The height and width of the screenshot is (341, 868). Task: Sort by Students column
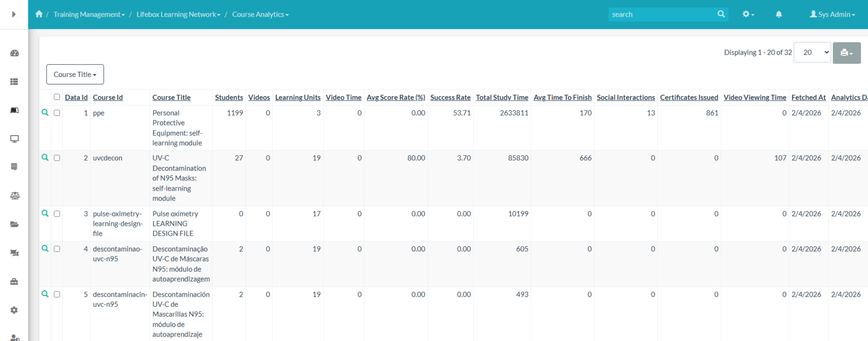click(x=229, y=97)
